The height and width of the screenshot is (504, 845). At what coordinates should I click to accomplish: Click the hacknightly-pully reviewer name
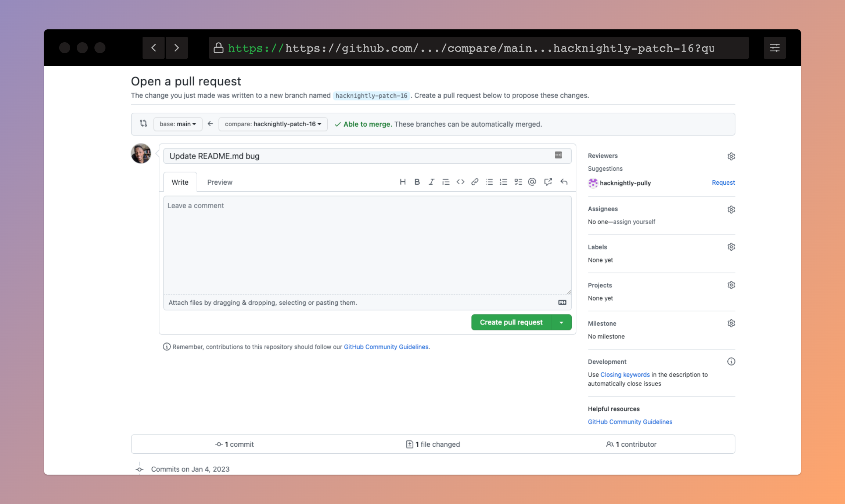tap(625, 183)
